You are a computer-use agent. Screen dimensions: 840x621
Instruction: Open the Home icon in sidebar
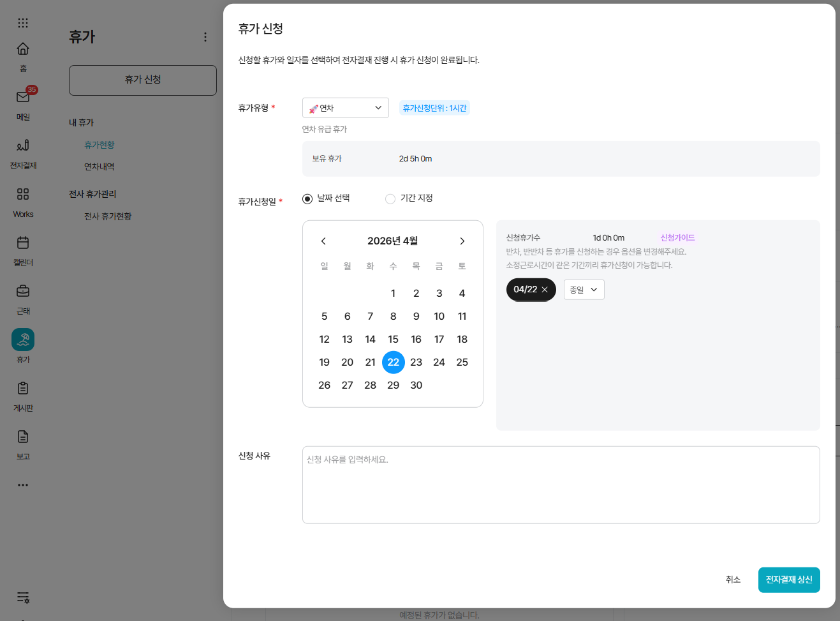pos(23,49)
